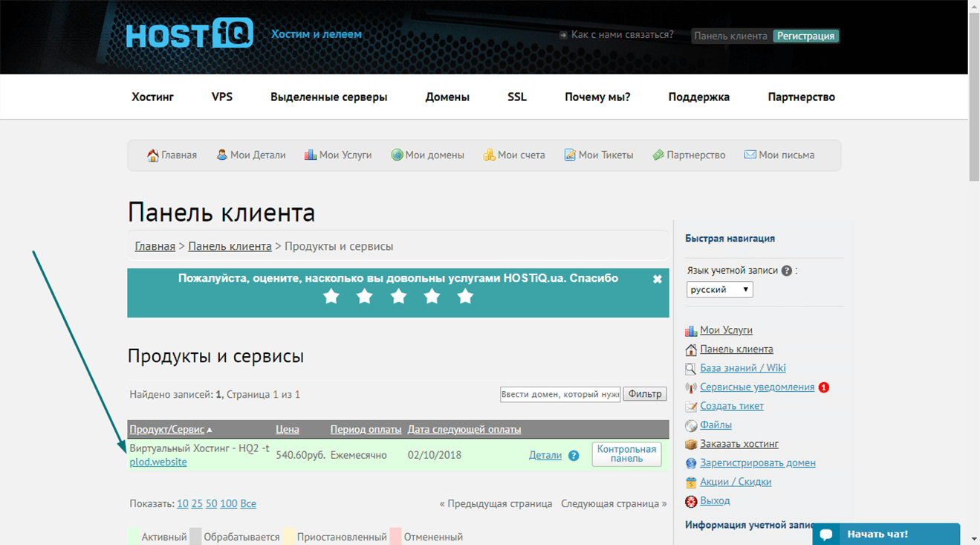This screenshot has height=545, width=980.
Task: Open the Детали link for the hosting service
Action: click(x=545, y=455)
